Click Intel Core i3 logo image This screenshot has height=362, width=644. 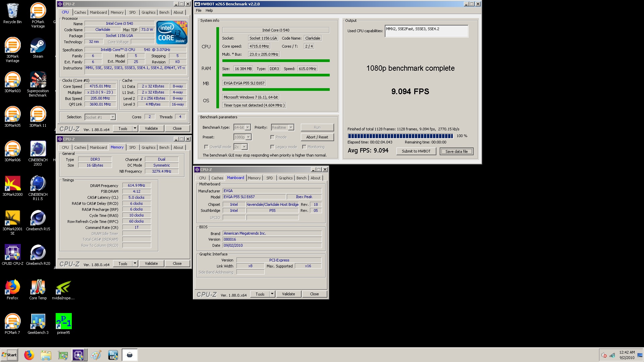(x=172, y=33)
